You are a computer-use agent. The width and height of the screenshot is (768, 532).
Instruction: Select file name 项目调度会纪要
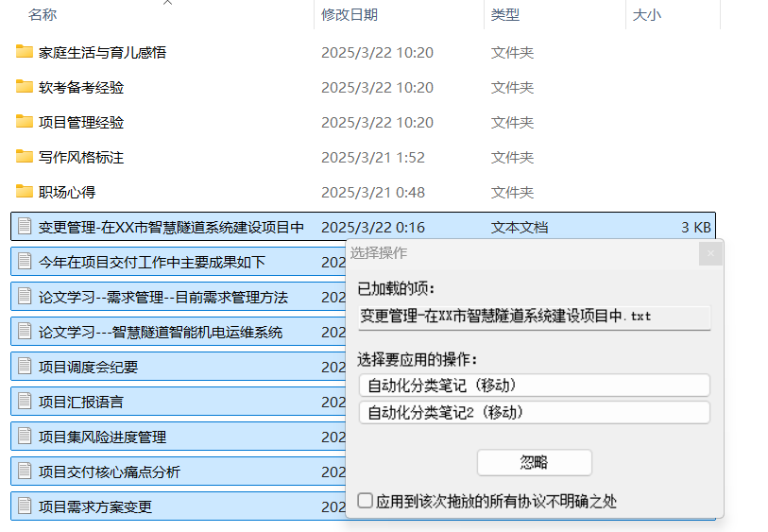coord(88,367)
